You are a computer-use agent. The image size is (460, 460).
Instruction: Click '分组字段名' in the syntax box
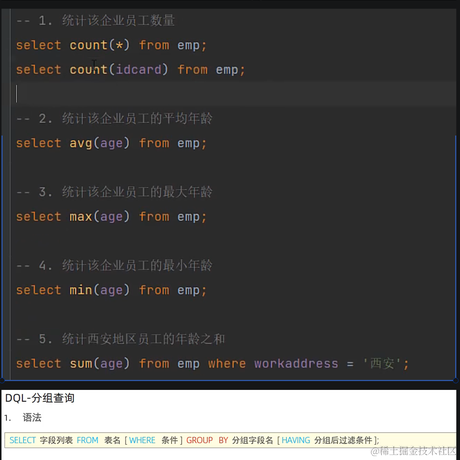click(253, 440)
